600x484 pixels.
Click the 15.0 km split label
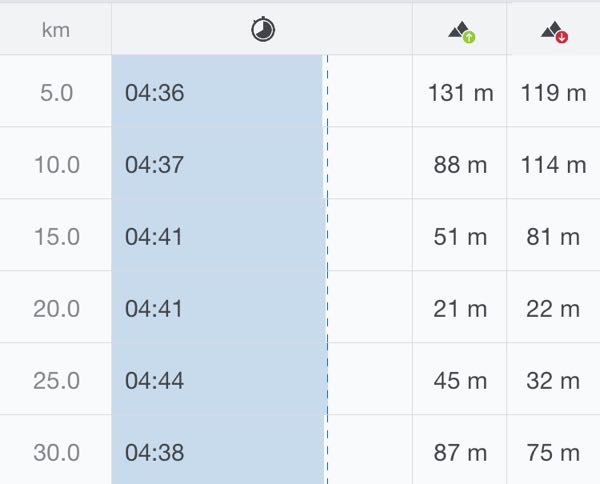(56, 237)
